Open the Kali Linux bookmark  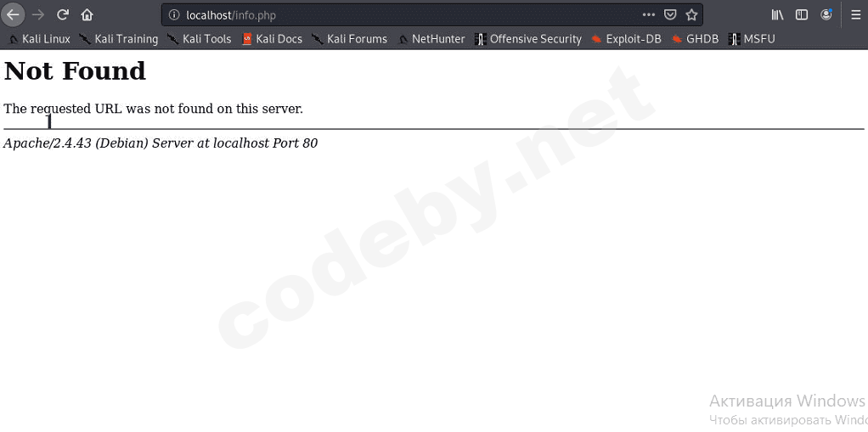(x=40, y=39)
